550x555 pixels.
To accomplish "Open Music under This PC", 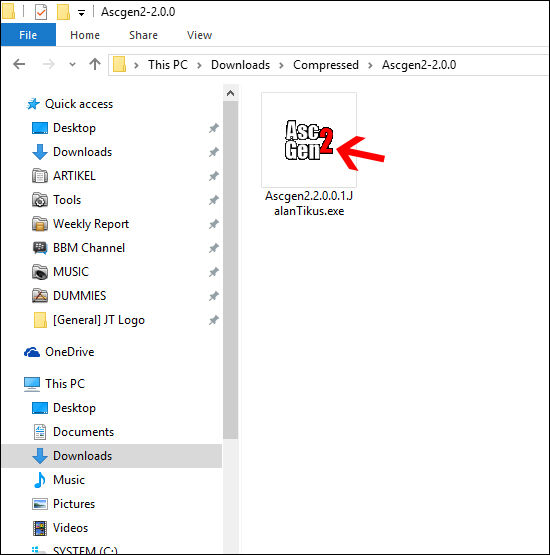I will pyautogui.click(x=69, y=480).
